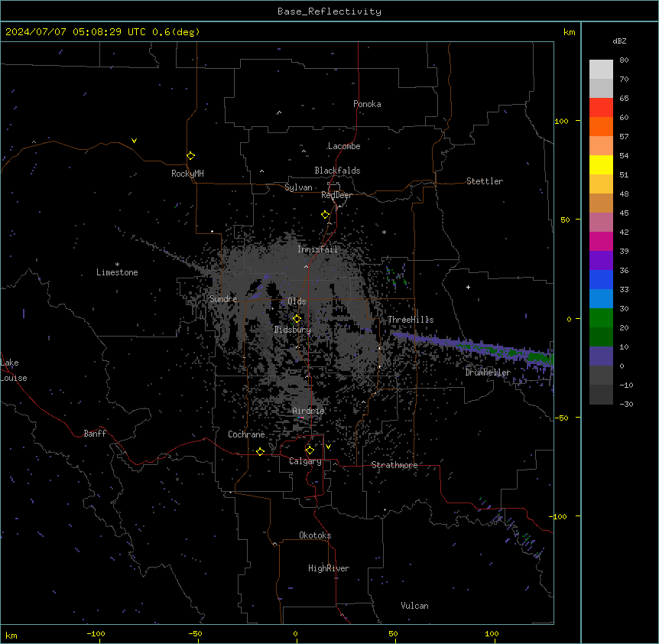The width and height of the screenshot is (659, 644).
Task: Click the yellow diamond marker above RockyMH
Action: click(190, 156)
